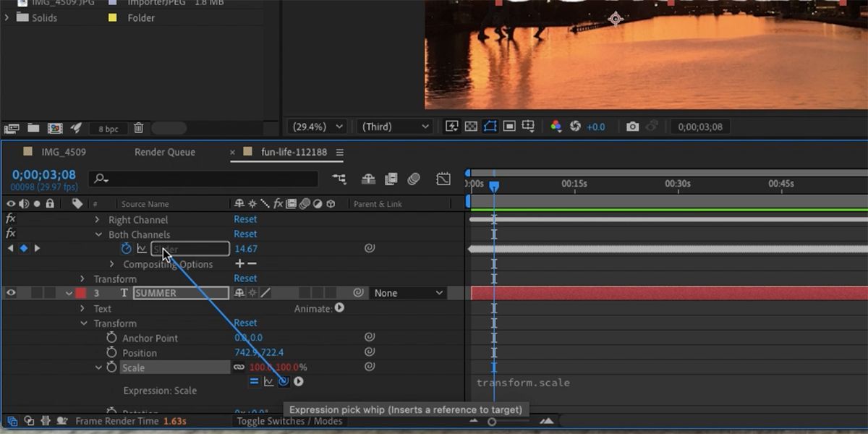868x434 pixels.
Task: Open the Graph Editor
Action: tap(443, 179)
